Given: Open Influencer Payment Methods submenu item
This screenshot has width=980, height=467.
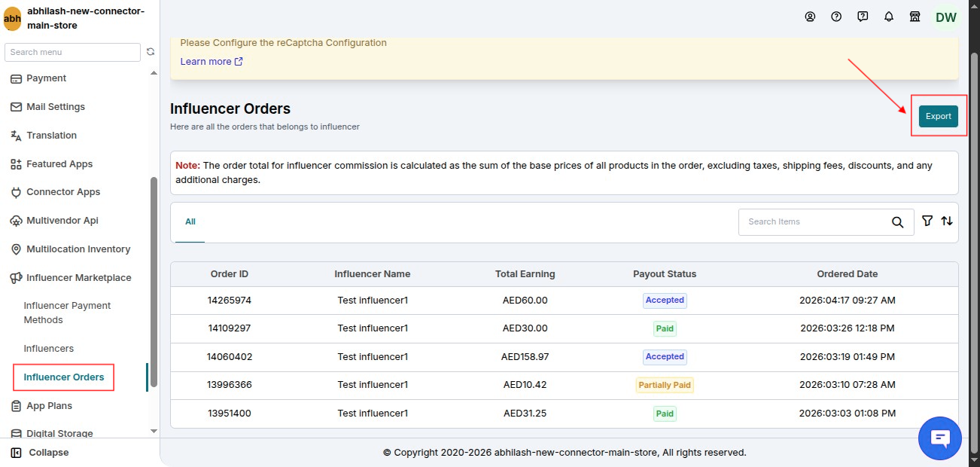Looking at the screenshot, I should [x=67, y=313].
